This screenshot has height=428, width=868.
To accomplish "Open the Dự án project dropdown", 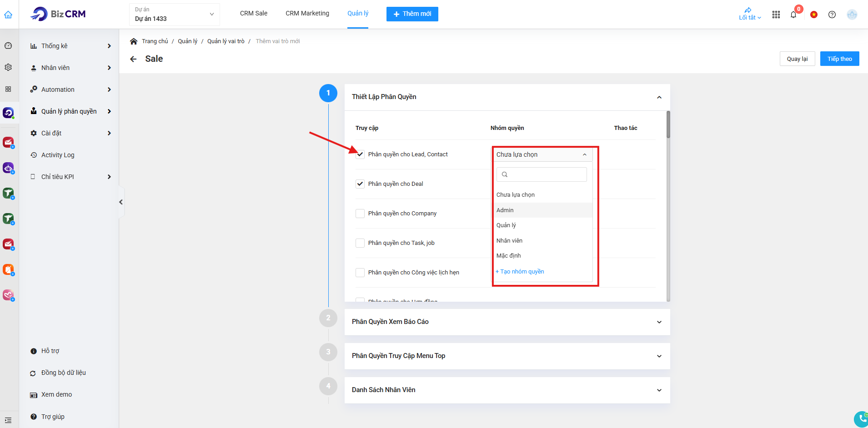I will pyautogui.click(x=175, y=15).
